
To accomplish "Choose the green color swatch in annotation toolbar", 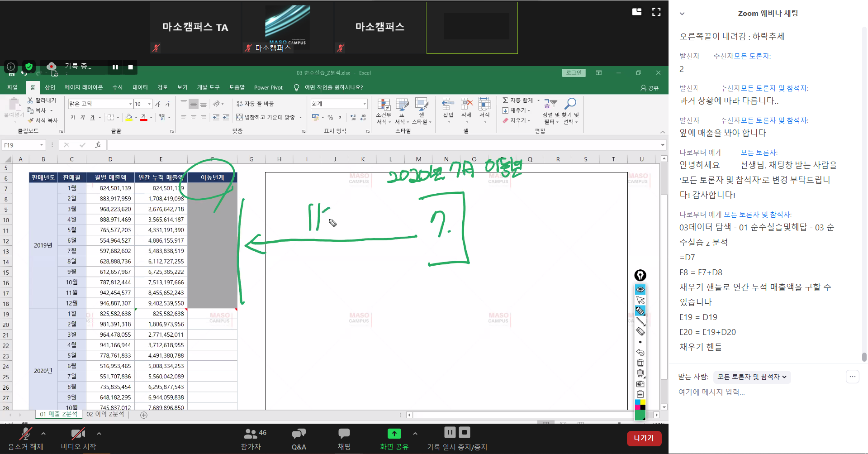I will coord(640,415).
